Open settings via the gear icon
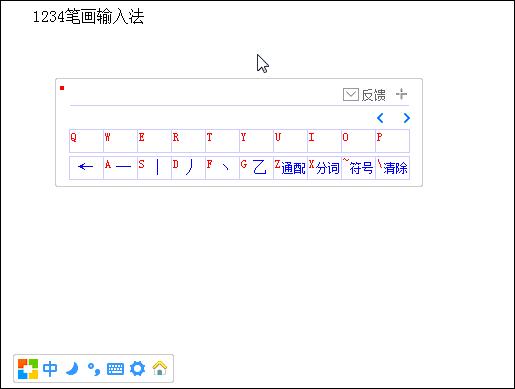 pos(137,369)
